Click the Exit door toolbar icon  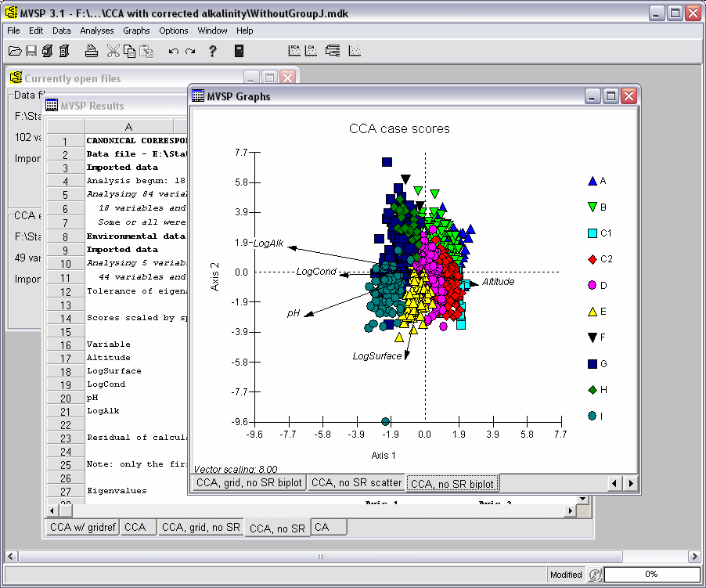click(239, 51)
